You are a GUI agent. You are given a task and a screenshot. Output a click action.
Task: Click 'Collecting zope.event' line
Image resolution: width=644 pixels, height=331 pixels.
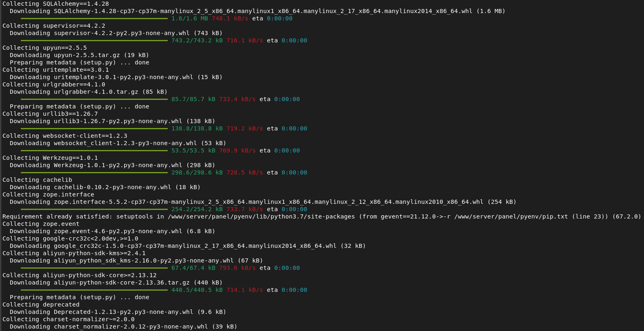(41, 224)
